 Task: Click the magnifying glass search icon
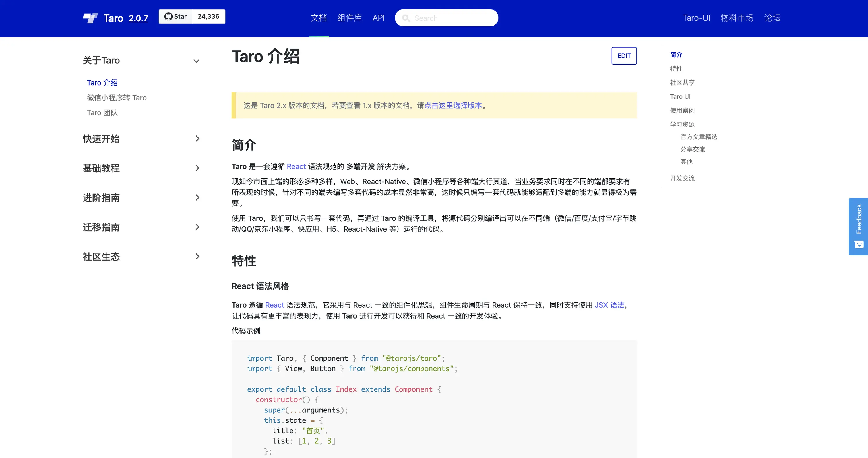tap(407, 18)
